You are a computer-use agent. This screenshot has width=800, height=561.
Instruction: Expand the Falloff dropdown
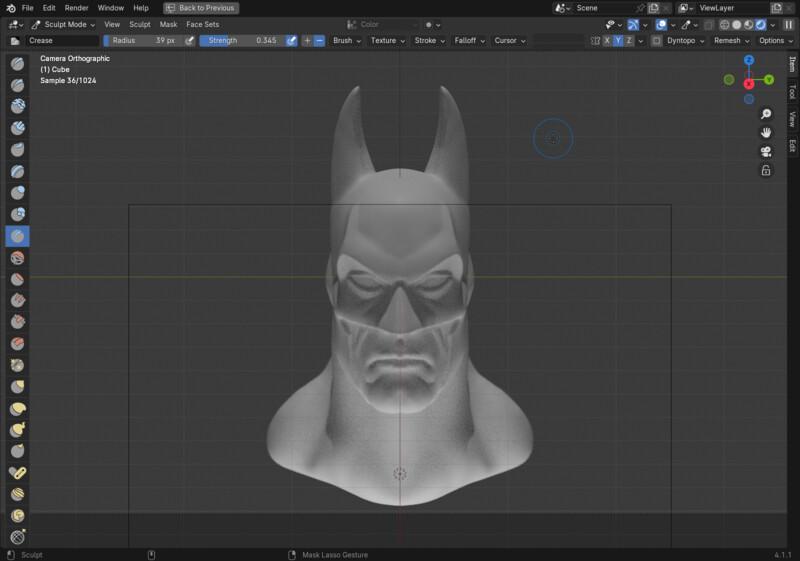point(469,41)
